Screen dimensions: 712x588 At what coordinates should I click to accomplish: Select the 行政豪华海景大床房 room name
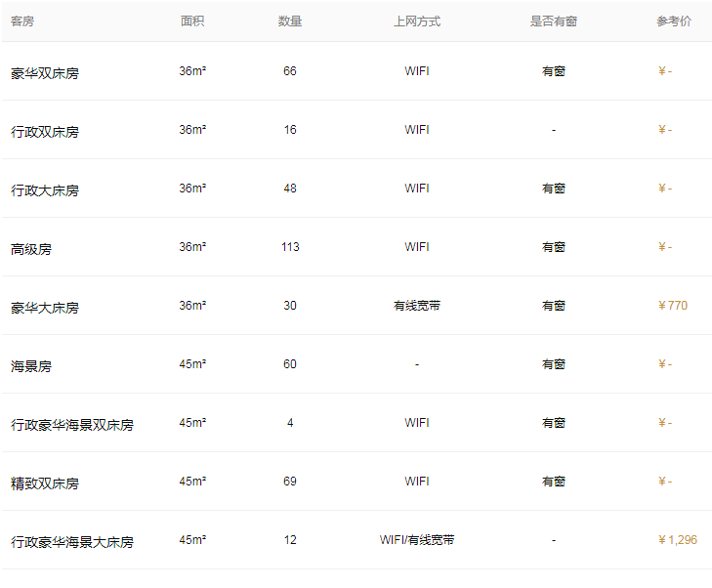point(72,541)
